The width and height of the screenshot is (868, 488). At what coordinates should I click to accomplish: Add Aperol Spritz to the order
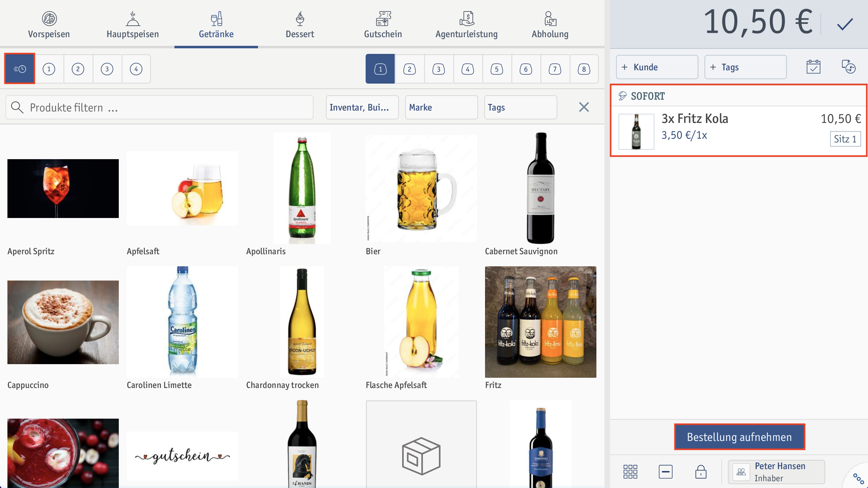(x=63, y=194)
